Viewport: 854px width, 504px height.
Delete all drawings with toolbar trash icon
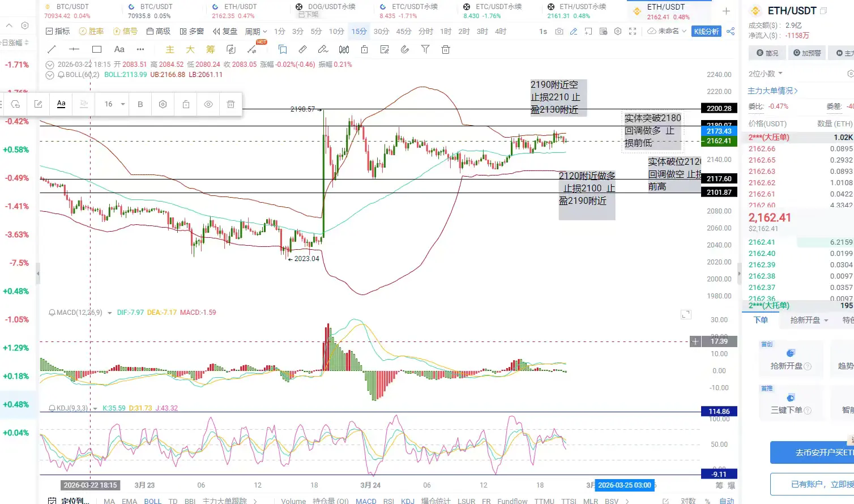446,49
